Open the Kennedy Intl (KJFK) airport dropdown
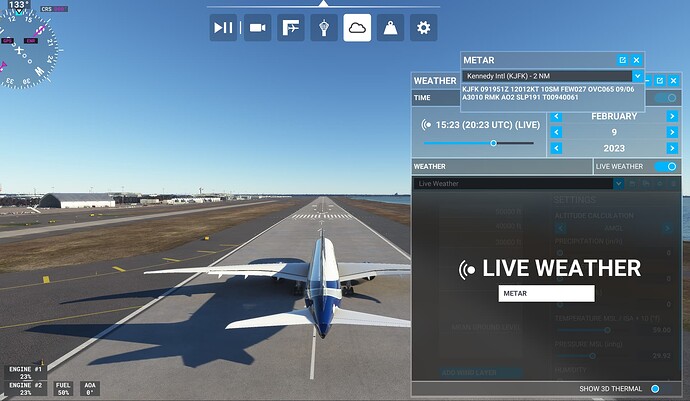The width and height of the screenshot is (690, 401). point(637,76)
